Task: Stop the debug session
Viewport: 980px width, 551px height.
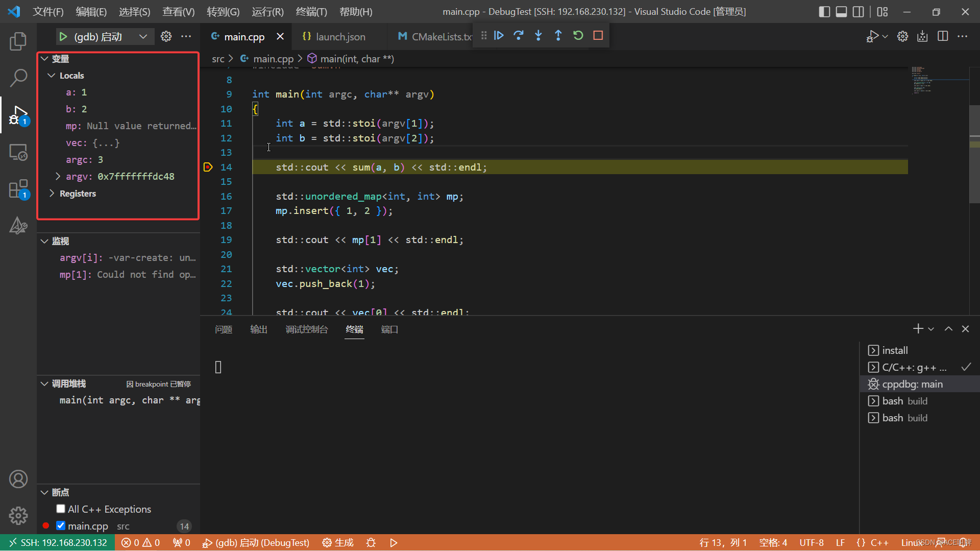Action: coord(598,36)
